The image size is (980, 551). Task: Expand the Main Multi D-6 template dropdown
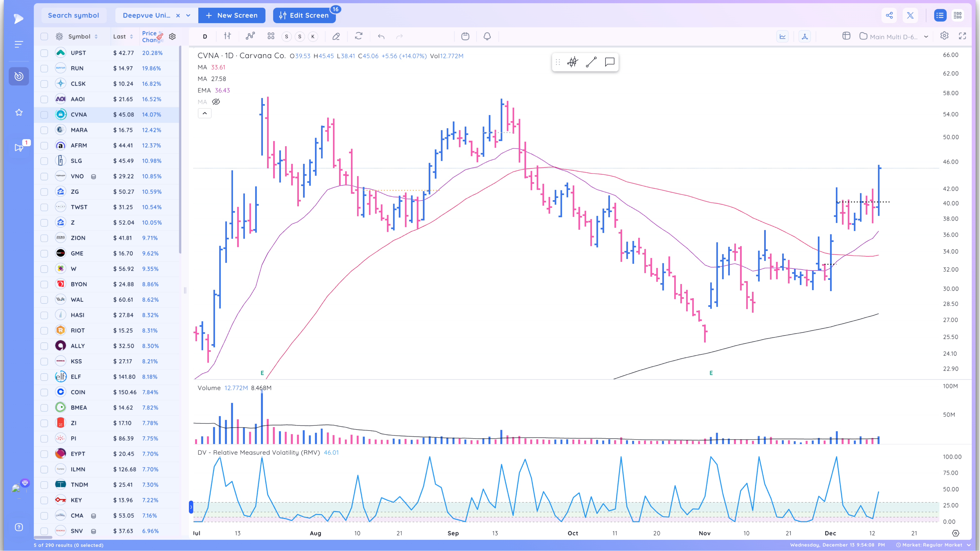click(x=926, y=37)
